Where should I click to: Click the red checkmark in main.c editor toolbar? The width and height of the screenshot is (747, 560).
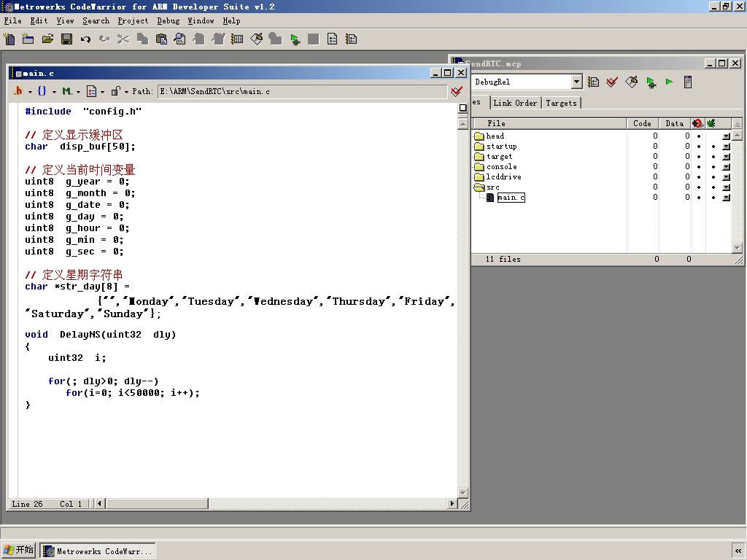(457, 91)
